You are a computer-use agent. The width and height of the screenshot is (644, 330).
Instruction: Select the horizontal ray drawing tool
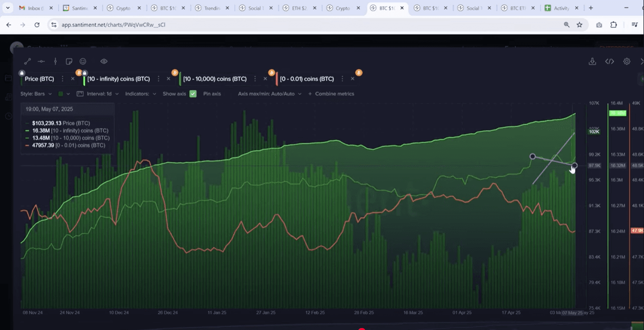pyautogui.click(x=42, y=62)
